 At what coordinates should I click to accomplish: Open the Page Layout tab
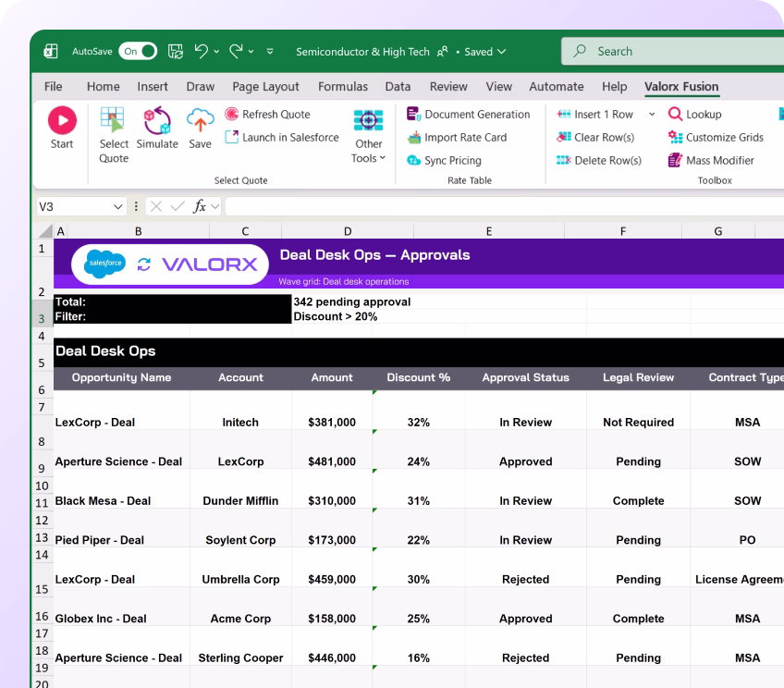[265, 87]
